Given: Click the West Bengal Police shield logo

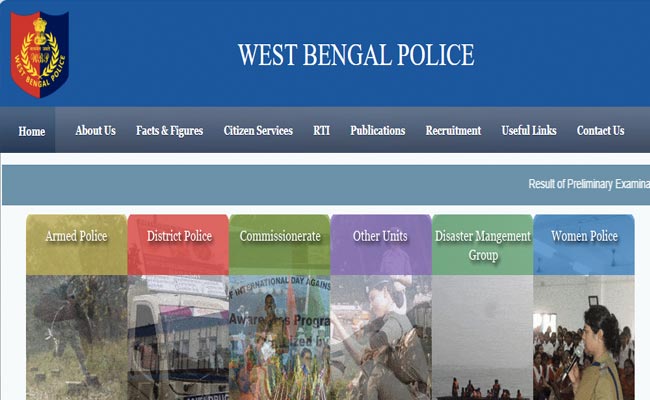Looking at the screenshot, I should click(x=39, y=54).
